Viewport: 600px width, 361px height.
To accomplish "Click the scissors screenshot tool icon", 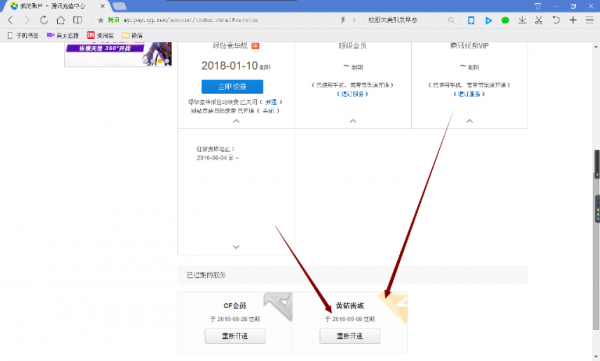I will coord(539,20).
